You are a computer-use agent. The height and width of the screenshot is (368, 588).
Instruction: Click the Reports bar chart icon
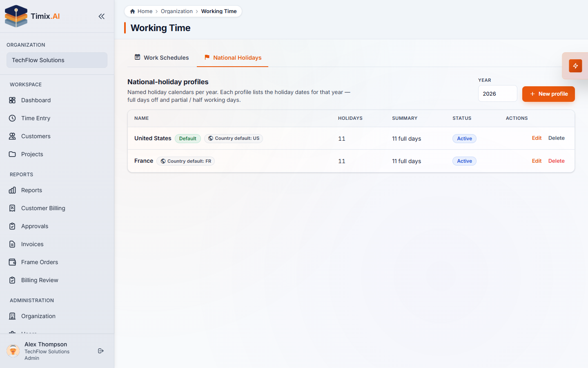(x=12, y=190)
